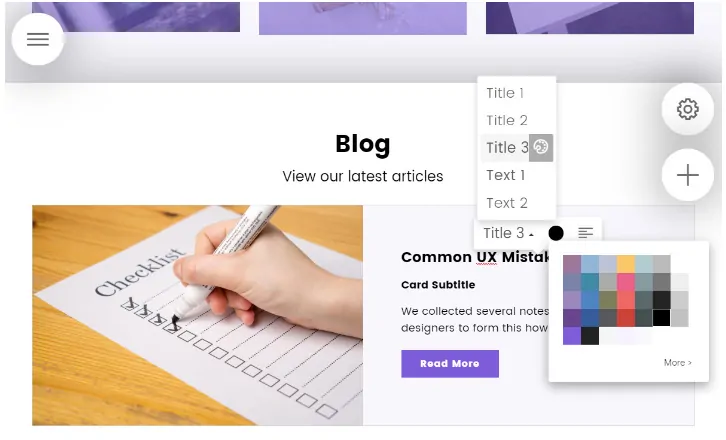Open More colors link in palette
Screen dimensions: 726x440
tap(677, 363)
